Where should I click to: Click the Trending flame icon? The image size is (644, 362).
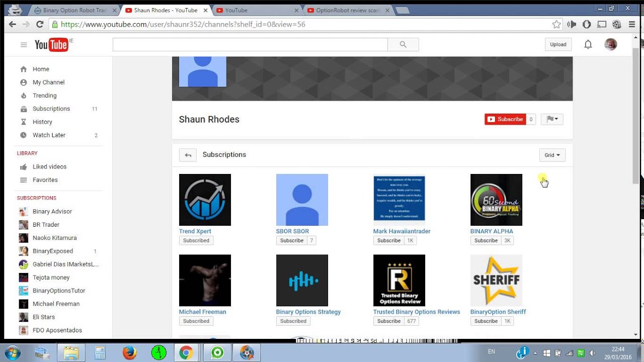pyautogui.click(x=23, y=96)
